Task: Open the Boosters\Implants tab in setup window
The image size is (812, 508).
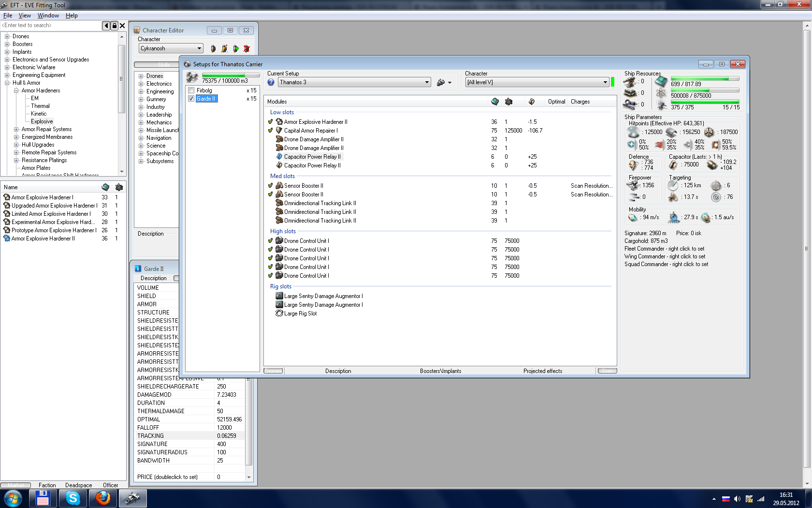Action: tap(440, 371)
